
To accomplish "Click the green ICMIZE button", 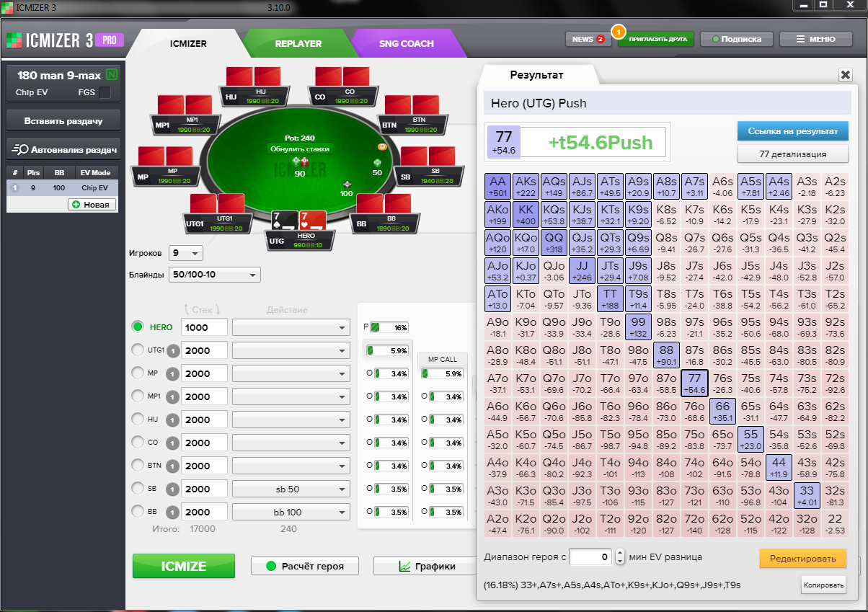I will coord(184,566).
